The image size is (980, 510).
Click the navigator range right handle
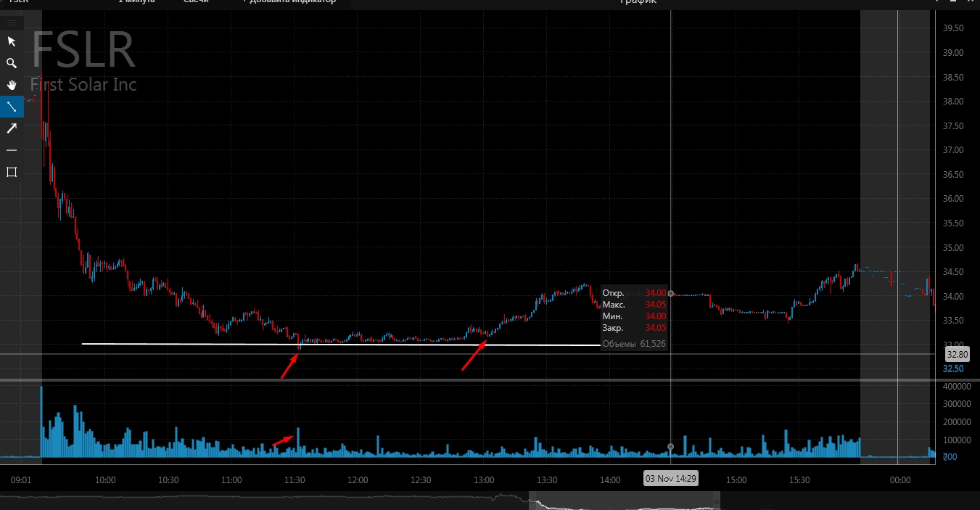point(717,501)
